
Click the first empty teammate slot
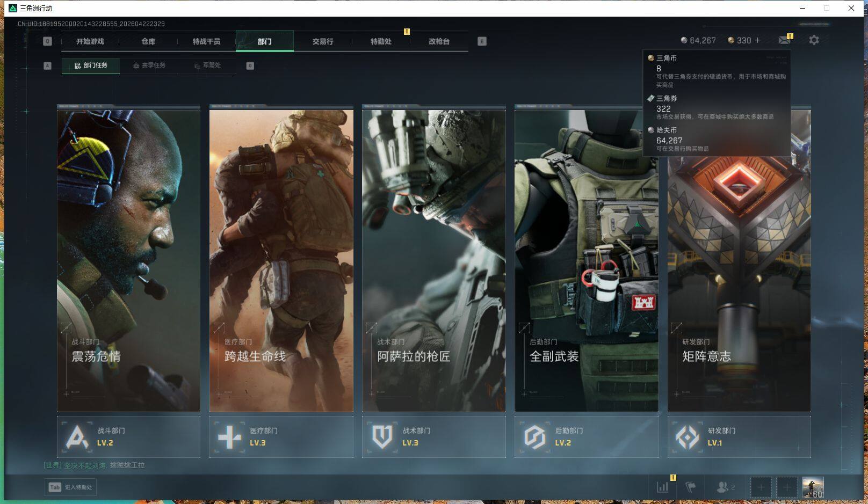tap(761, 487)
